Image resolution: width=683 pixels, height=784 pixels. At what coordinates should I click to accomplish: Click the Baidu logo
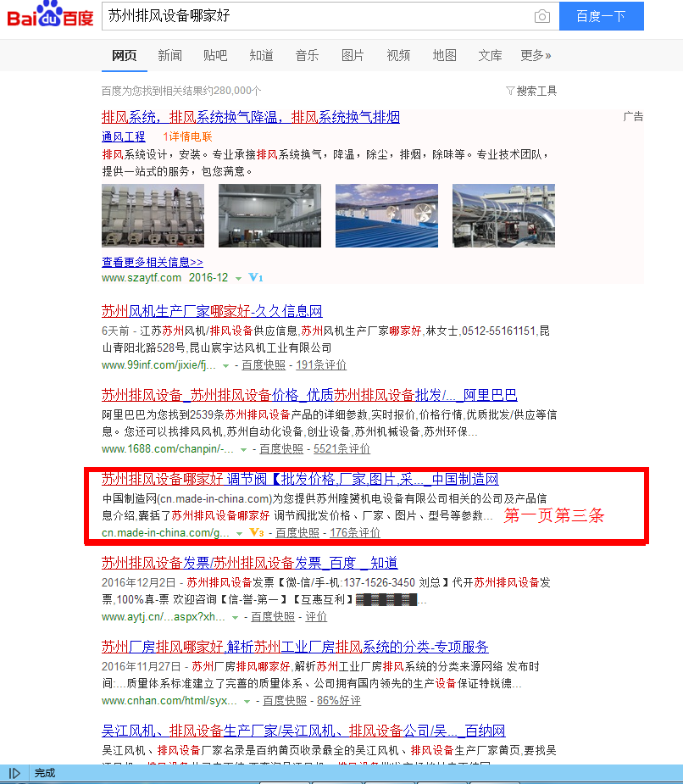50,14
